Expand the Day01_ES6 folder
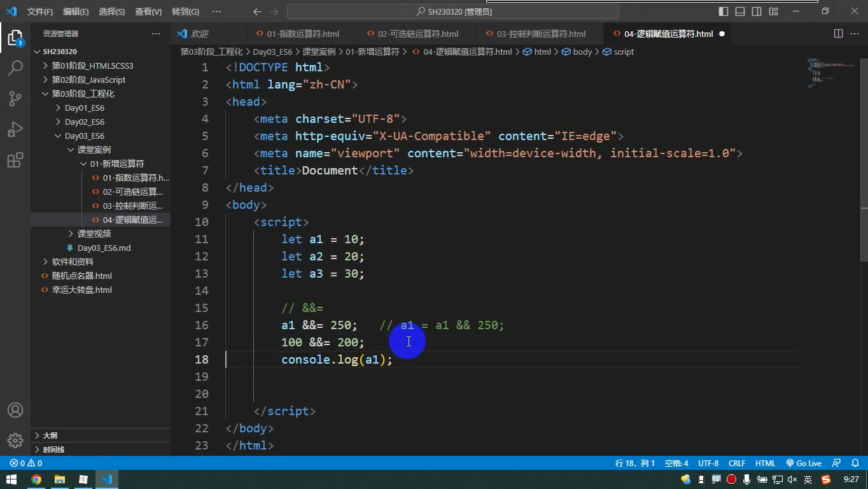868x489 pixels. pyautogui.click(x=84, y=108)
